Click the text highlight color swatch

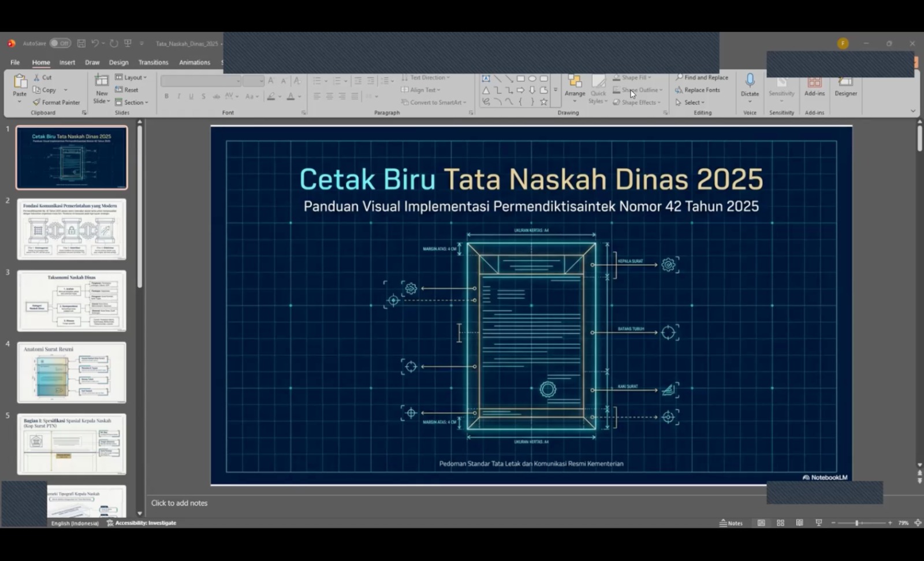271,96
